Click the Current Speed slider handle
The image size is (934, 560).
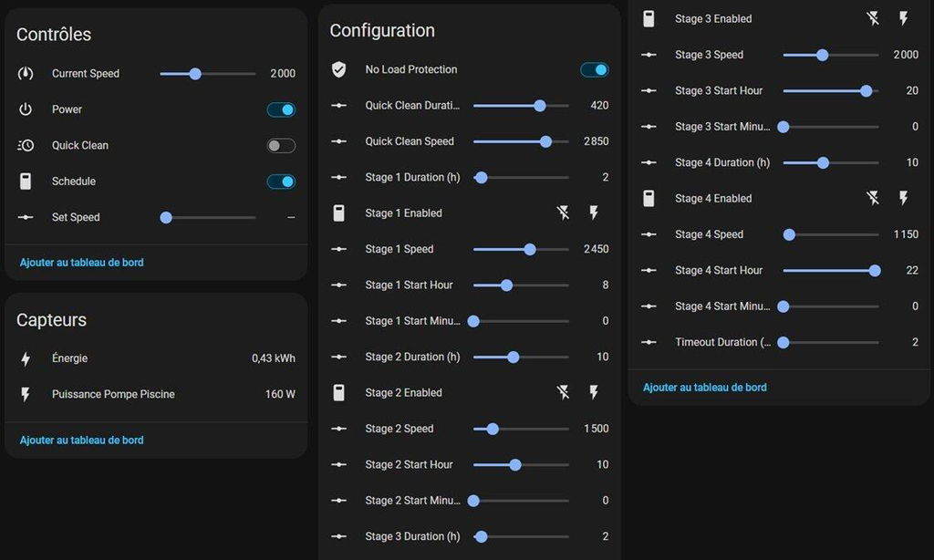pos(195,74)
